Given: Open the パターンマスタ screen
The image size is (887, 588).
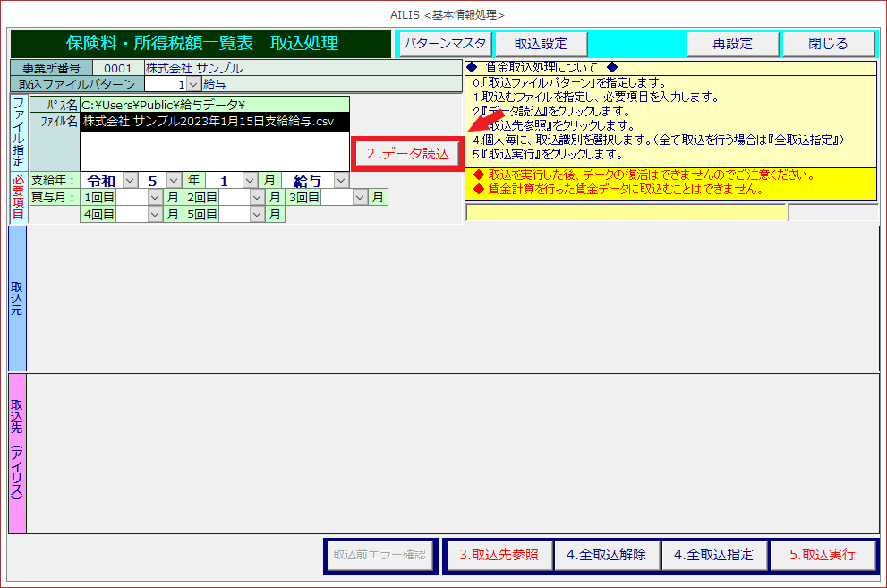Looking at the screenshot, I should 445,43.
